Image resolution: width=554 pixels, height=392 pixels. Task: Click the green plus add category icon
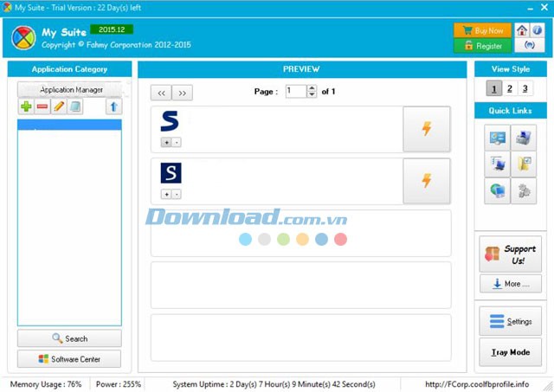pyautogui.click(x=26, y=106)
